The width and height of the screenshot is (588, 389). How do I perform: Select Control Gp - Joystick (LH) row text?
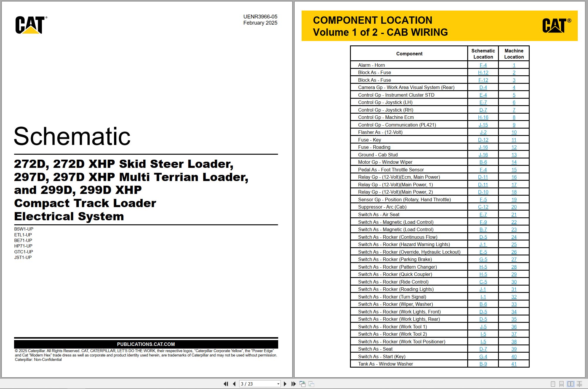click(x=385, y=102)
